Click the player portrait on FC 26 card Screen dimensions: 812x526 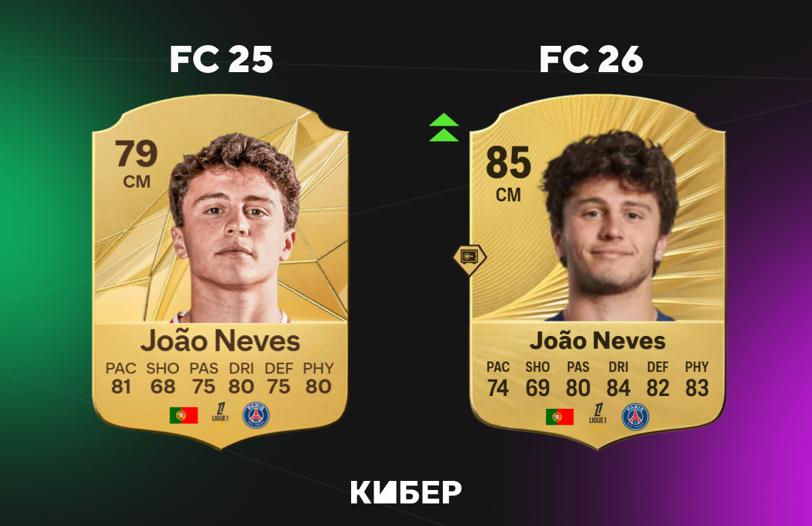tap(610, 226)
